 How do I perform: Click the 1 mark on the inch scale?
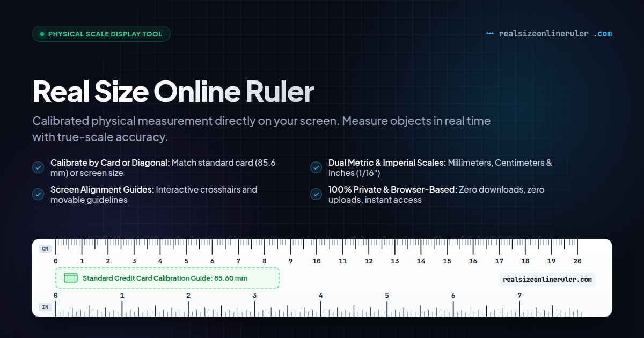click(122, 296)
